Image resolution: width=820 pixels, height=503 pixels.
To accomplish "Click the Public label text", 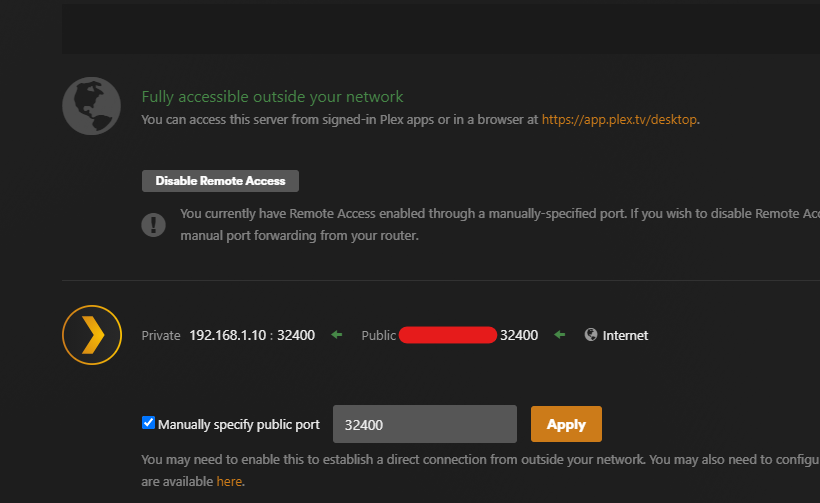I will click(x=379, y=335).
